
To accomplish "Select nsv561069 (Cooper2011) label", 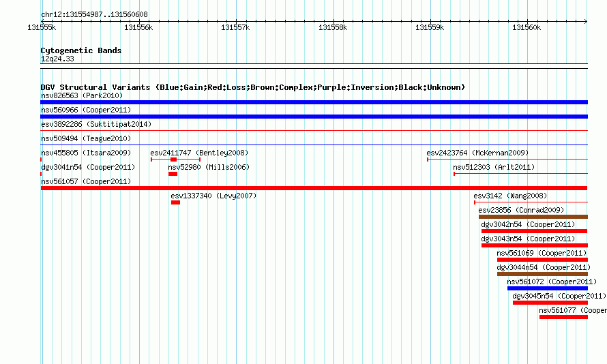I will (x=542, y=253).
